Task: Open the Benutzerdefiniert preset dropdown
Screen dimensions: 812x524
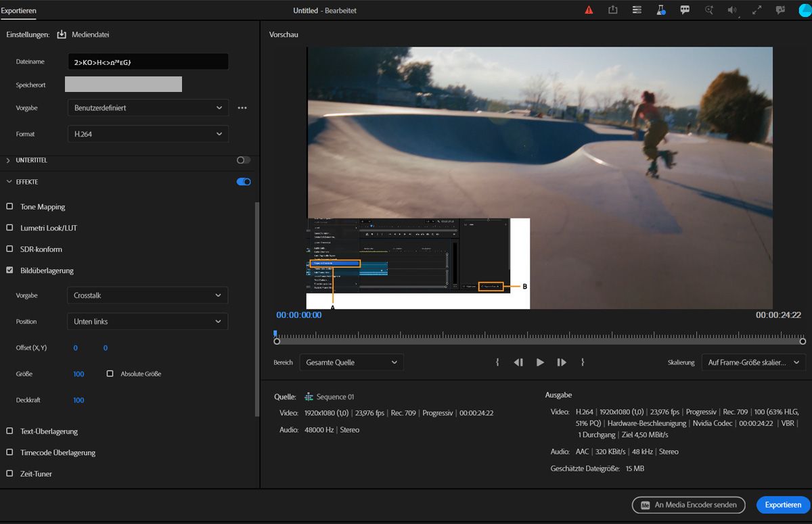Action: (x=148, y=108)
